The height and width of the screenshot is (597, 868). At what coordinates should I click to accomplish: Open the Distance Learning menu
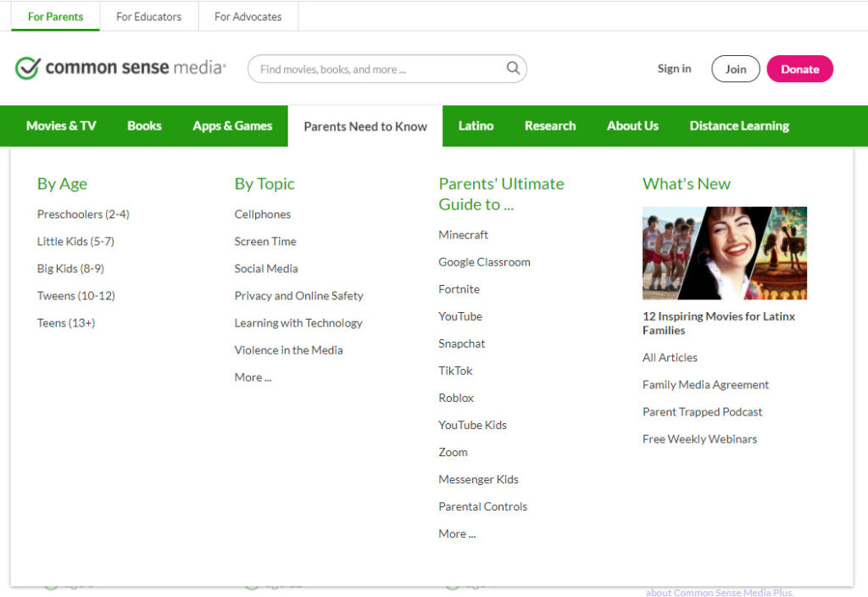pos(738,126)
